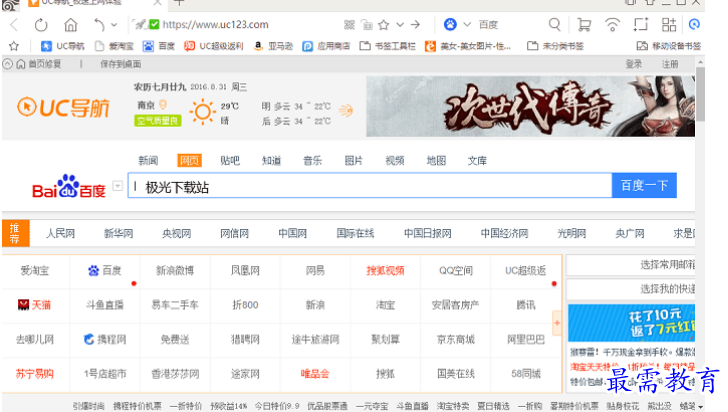
Task: Collapse the page top bar with up-arrow icon
Action: (x=7, y=64)
